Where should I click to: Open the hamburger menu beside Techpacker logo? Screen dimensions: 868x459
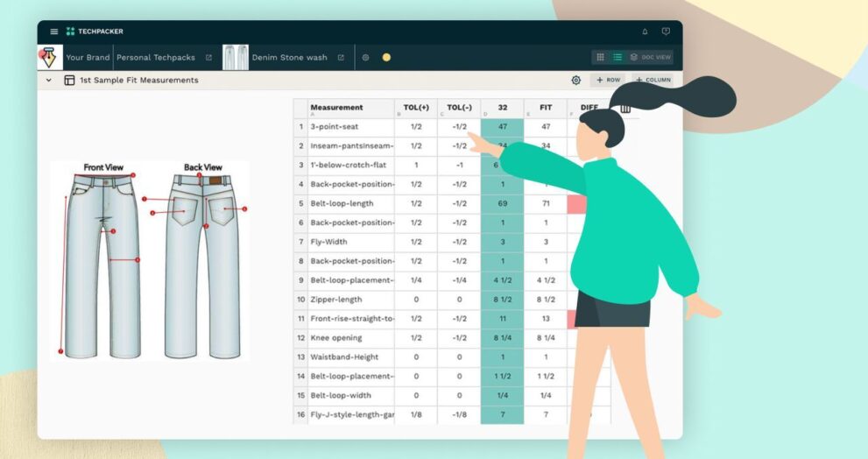coord(54,32)
